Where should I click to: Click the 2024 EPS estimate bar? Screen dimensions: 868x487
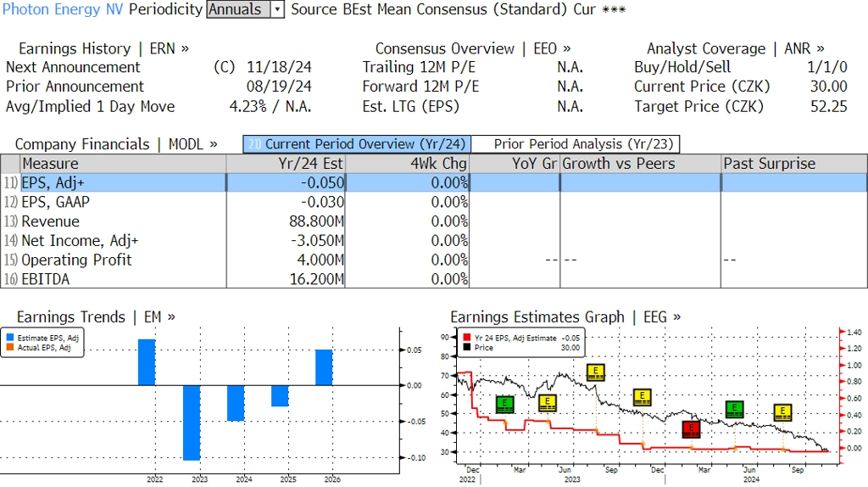tap(236, 403)
